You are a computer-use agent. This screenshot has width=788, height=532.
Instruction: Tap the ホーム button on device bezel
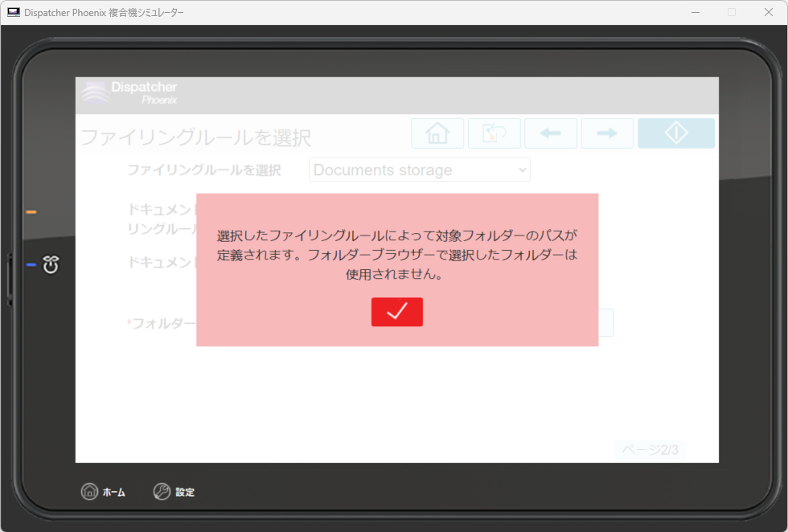coord(103,492)
